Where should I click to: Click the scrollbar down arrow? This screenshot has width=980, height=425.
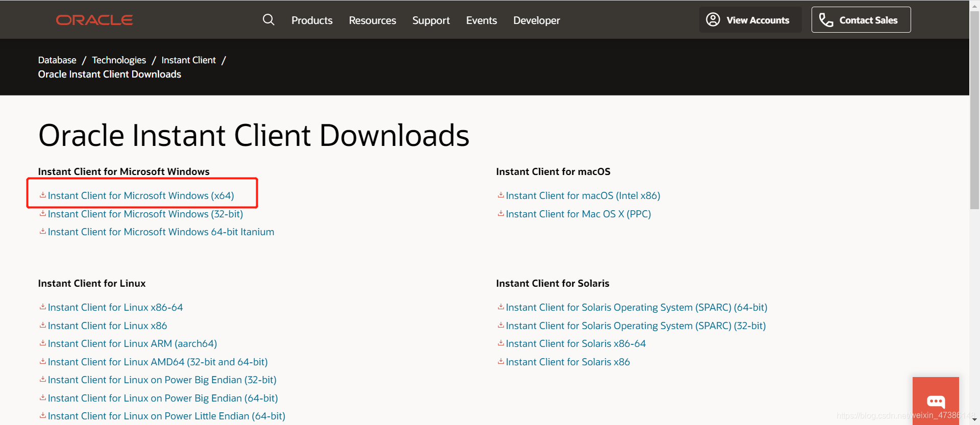click(x=974, y=419)
